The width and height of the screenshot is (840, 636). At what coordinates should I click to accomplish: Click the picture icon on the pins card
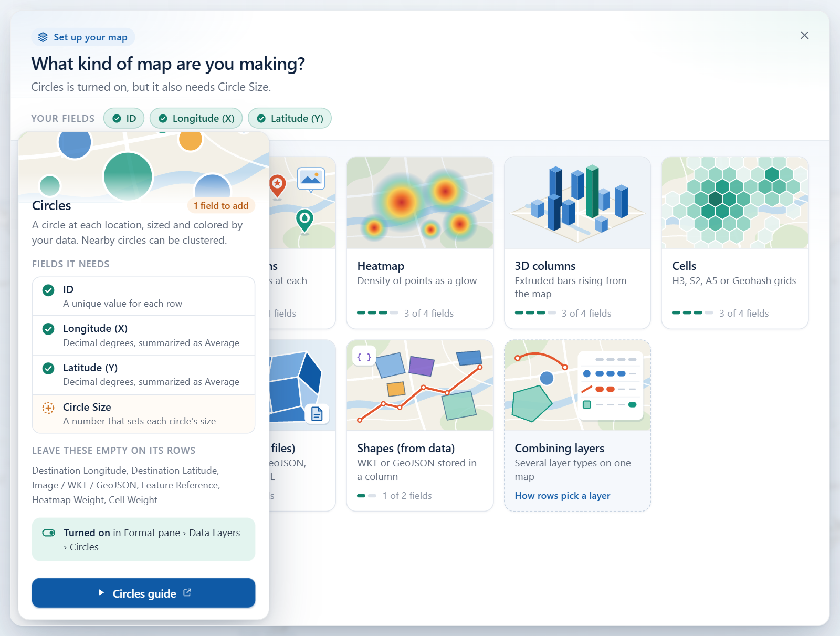(311, 179)
